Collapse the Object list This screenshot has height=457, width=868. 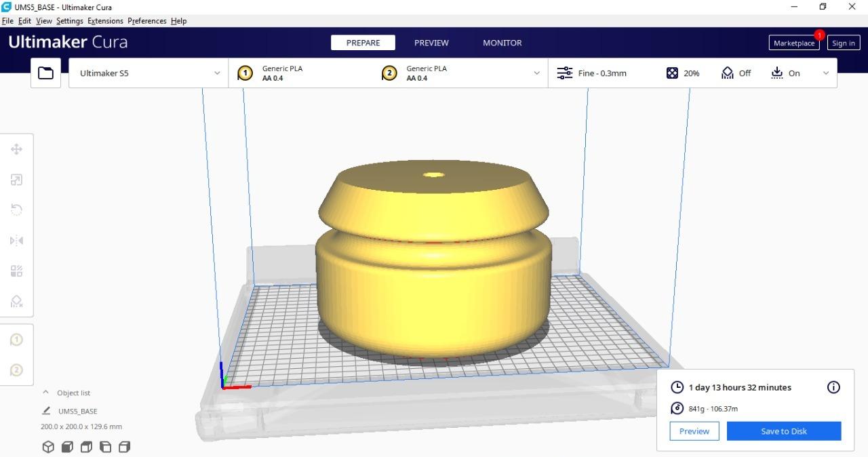point(46,393)
